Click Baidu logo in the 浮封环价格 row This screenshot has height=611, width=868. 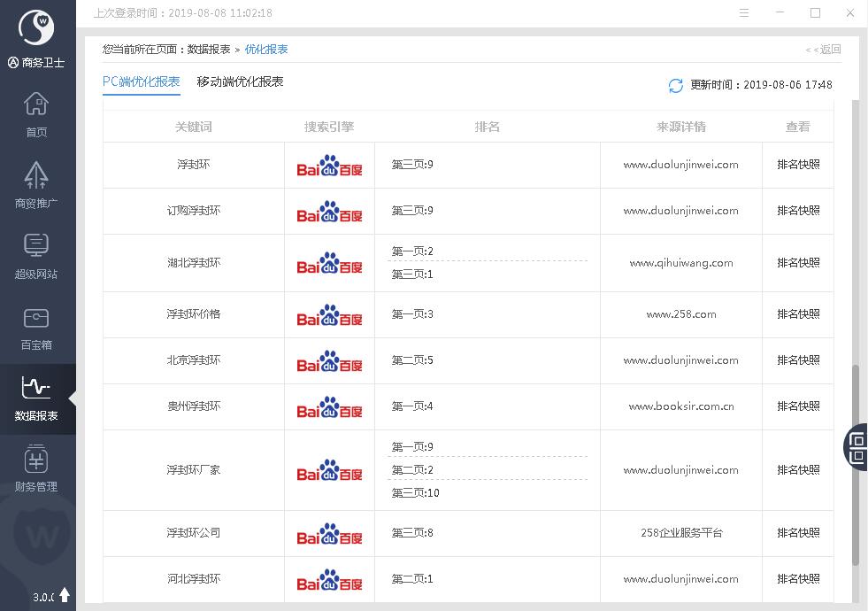pyautogui.click(x=329, y=315)
